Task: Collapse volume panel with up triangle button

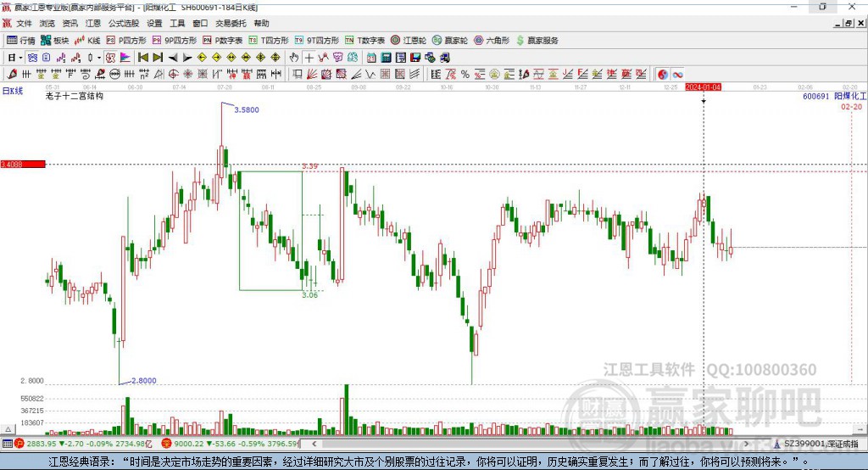Action: point(8,429)
